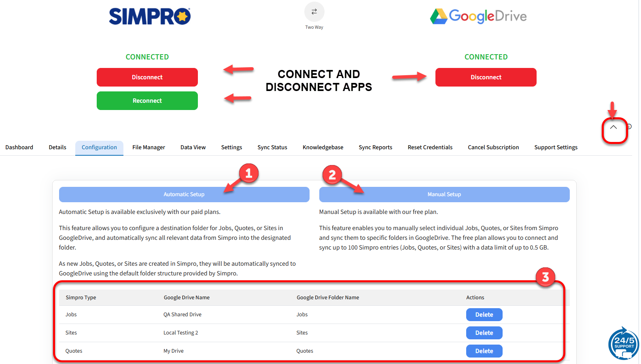Open the Cancel Subscription tab
The image size is (641, 364).
click(x=493, y=148)
